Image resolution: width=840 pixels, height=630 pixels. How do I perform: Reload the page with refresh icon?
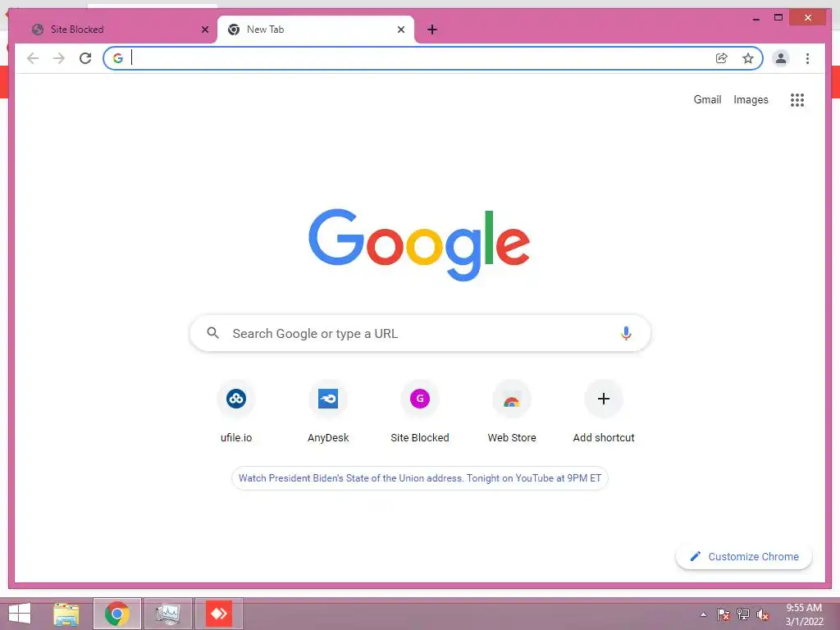[x=85, y=58]
